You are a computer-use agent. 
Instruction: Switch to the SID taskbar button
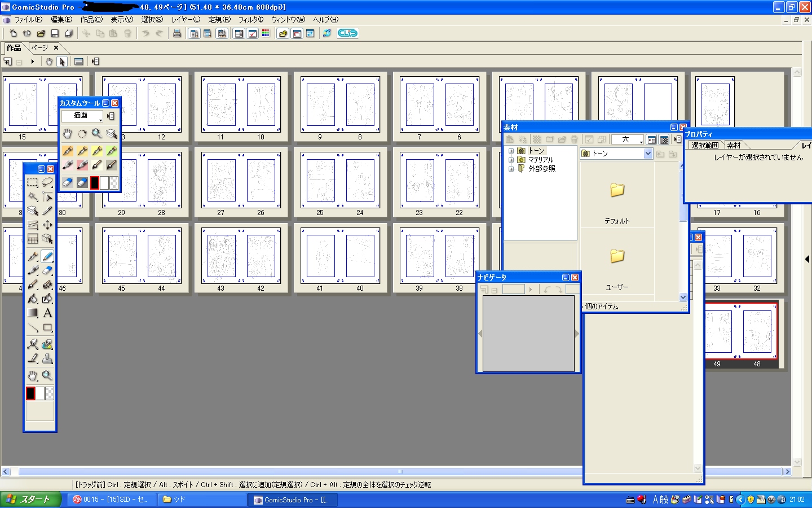(112, 500)
